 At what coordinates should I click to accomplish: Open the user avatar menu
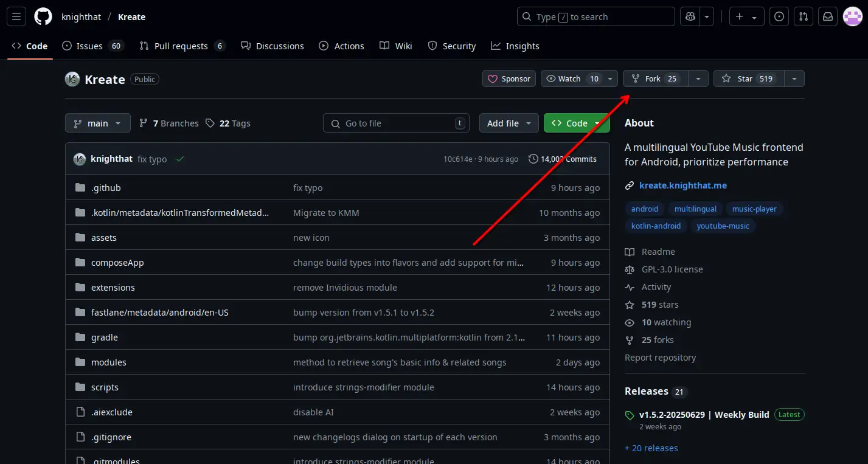click(x=852, y=17)
